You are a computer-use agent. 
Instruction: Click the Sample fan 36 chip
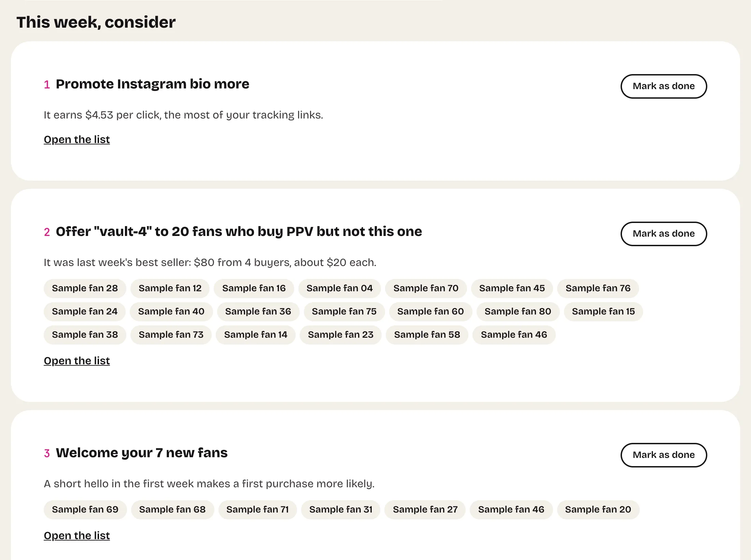(258, 311)
